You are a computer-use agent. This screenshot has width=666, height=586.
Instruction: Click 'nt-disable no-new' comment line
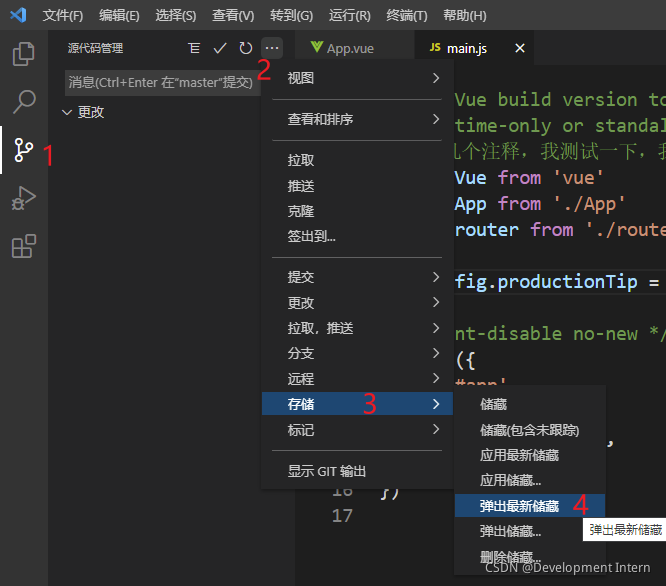(546, 334)
